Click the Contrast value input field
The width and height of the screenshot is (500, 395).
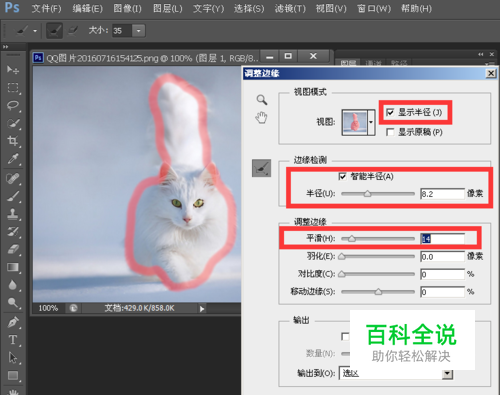click(x=442, y=274)
